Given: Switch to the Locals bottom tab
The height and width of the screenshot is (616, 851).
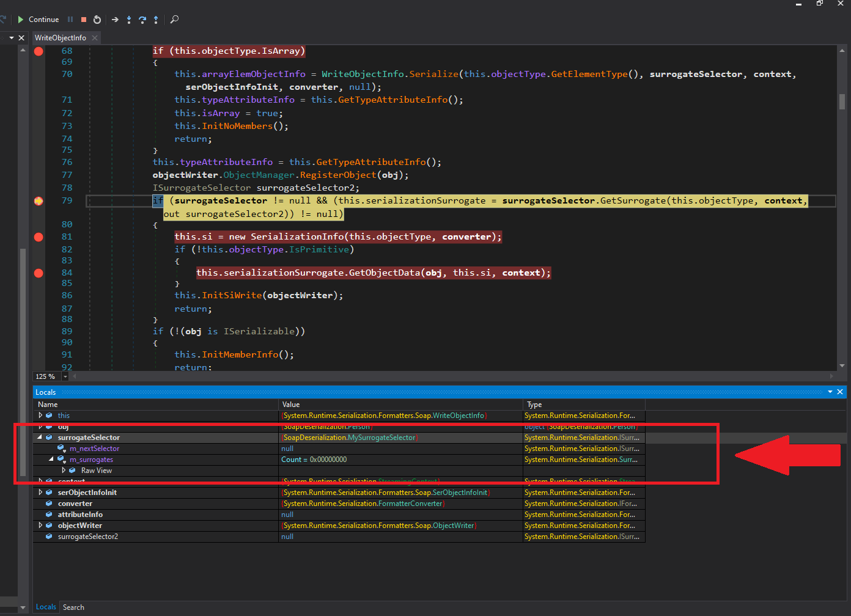Looking at the screenshot, I should pyautogui.click(x=46, y=607).
